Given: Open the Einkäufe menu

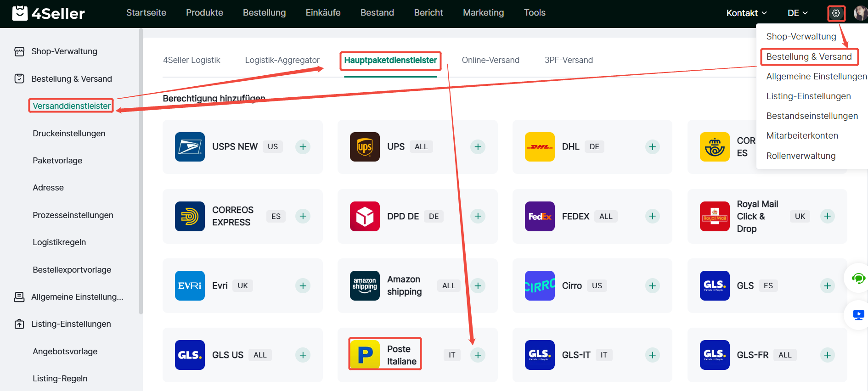Looking at the screenshot, I should [323, 13].
